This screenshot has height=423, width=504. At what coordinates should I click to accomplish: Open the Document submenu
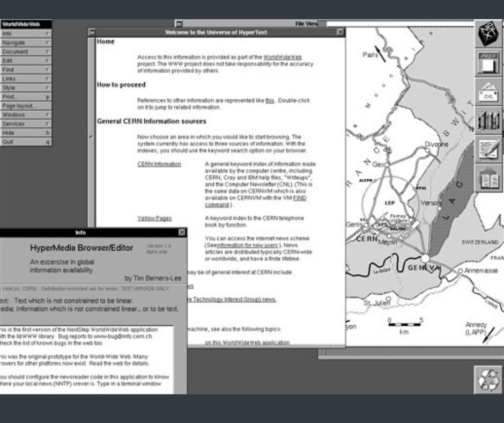(x=26, y=52)
